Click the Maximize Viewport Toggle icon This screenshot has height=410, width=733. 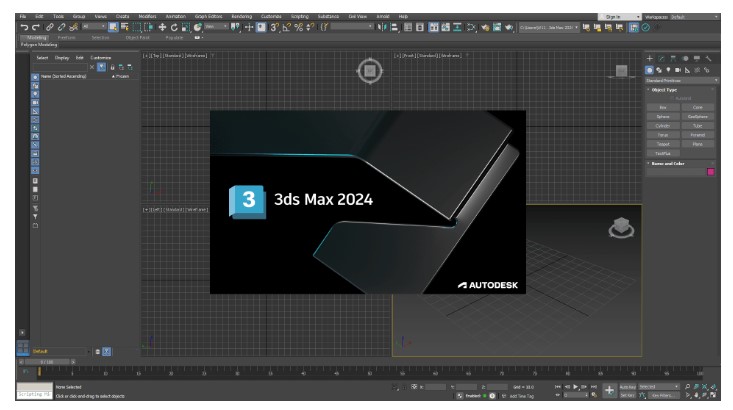713,396
